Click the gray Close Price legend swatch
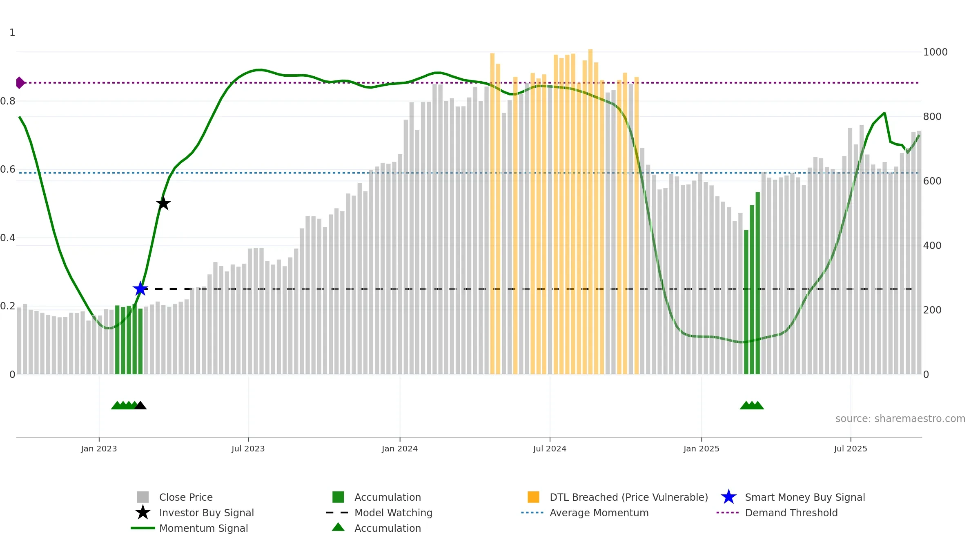The width and height of the screenshot is (980, 551). pyautogui.click(x=143, y=497)
